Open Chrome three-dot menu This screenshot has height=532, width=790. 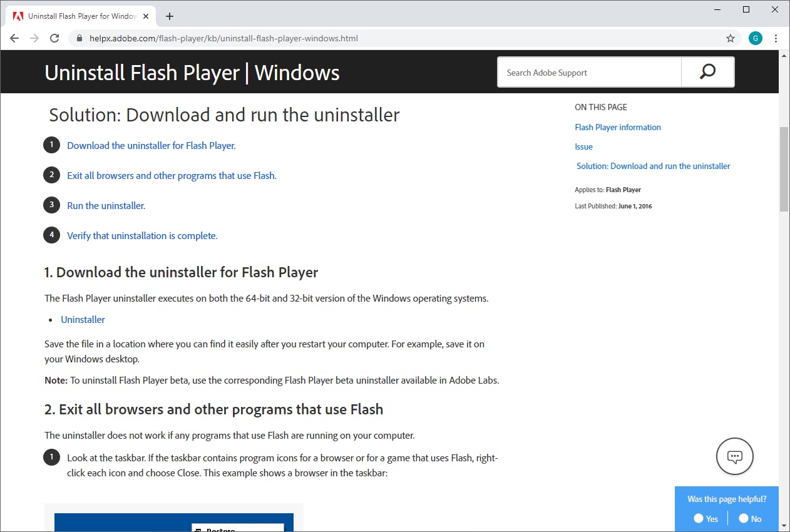776,38
